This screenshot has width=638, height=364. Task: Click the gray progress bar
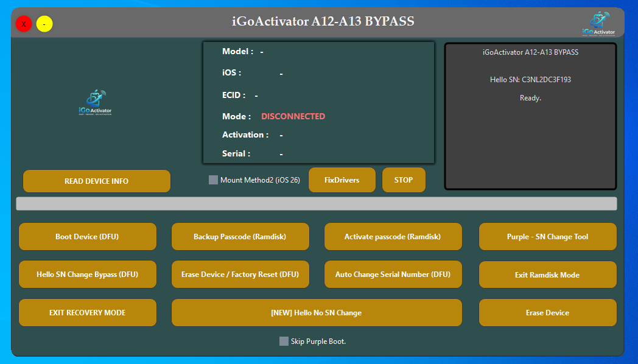tap(317, 204)
